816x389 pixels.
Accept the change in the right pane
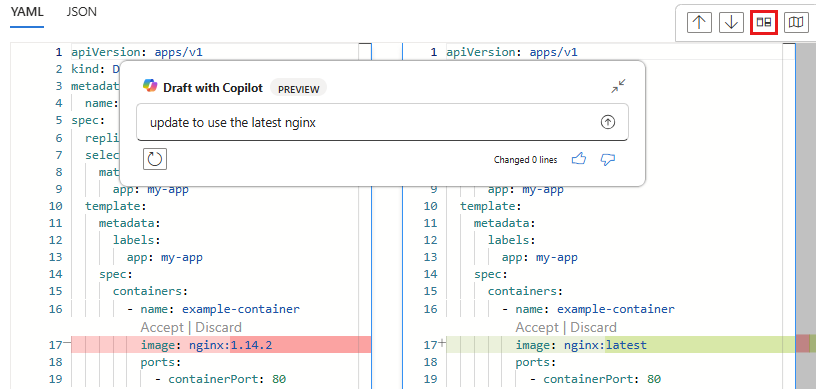[537, 327]
